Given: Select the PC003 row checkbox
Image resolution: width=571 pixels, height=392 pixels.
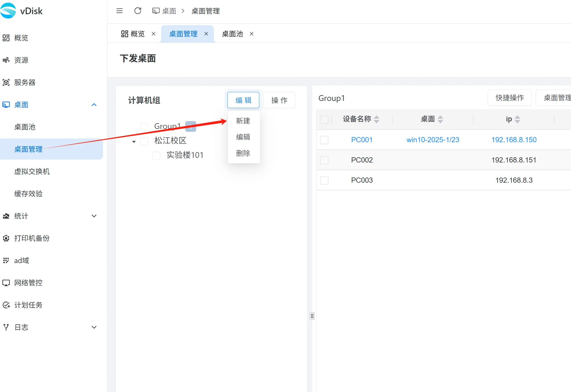Looking at the screenshot, I should pos(324,180).
